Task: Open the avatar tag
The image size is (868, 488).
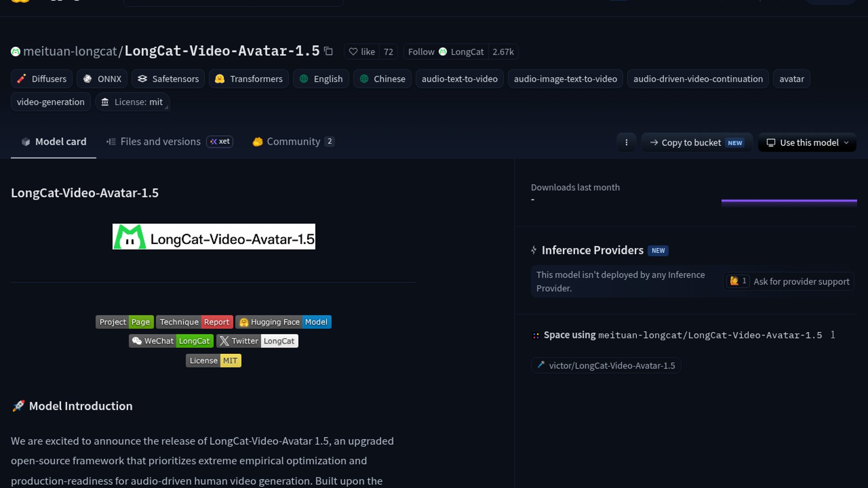Action: pyautogui.click(x=792, y=79)
